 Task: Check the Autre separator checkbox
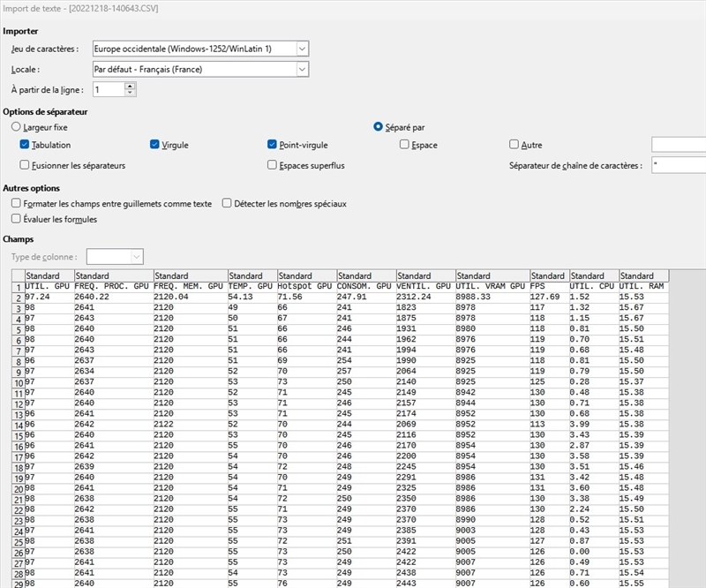tap(514, 145)
